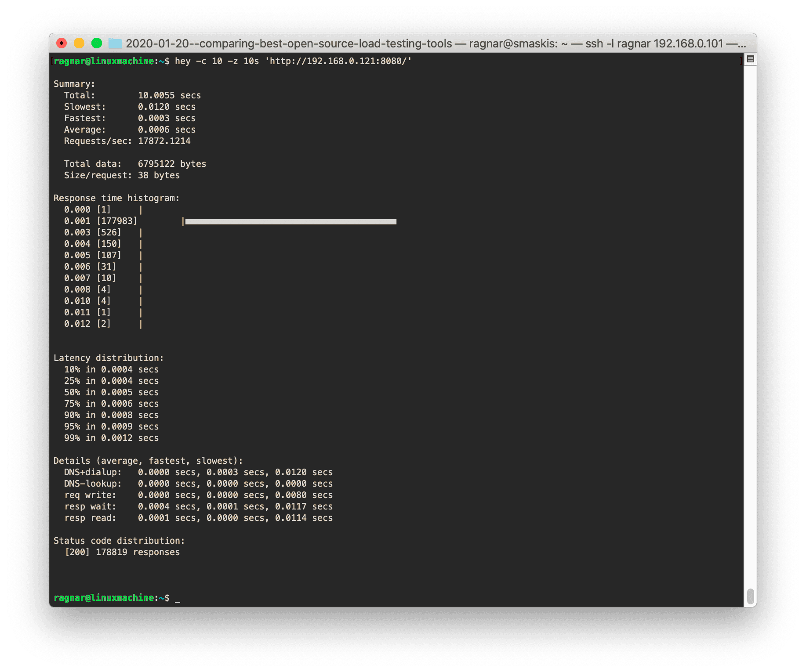The width and height of the screenshot is (806, 672).
Task: Click the yellow minimize button in window controls
Action: [79, 43]
